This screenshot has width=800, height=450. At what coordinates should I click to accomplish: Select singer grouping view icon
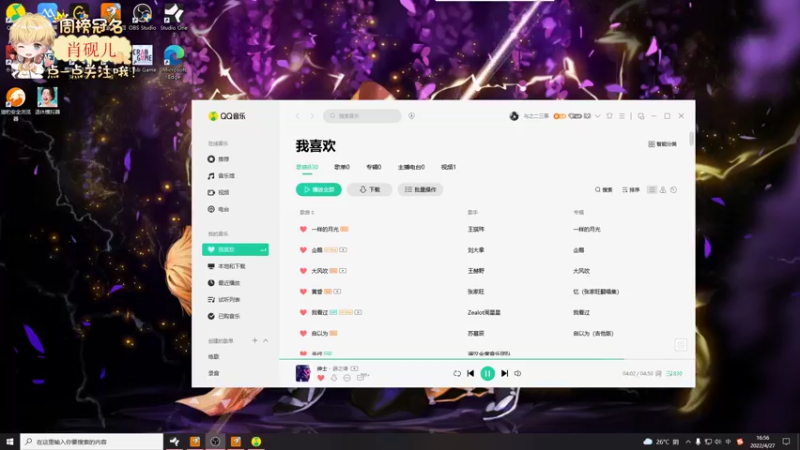(663, 190)
